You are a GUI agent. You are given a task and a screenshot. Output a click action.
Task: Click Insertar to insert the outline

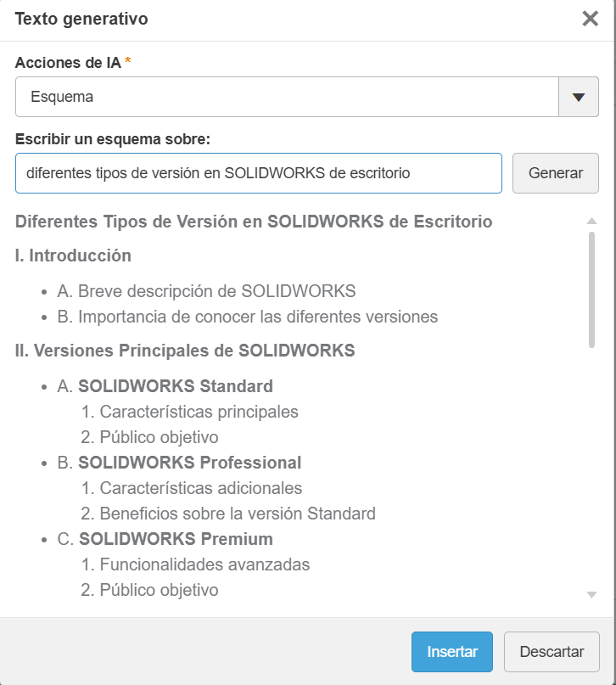click(451, 651)
